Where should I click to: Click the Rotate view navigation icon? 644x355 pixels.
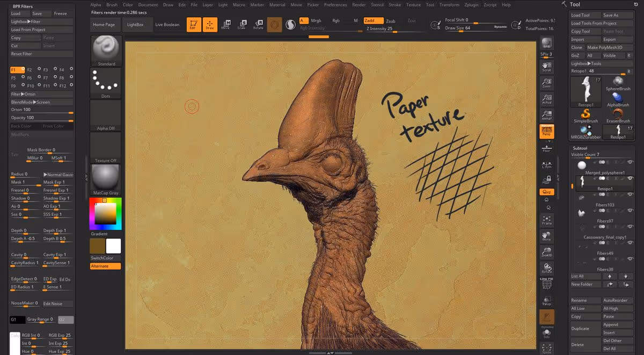point(546,268)
